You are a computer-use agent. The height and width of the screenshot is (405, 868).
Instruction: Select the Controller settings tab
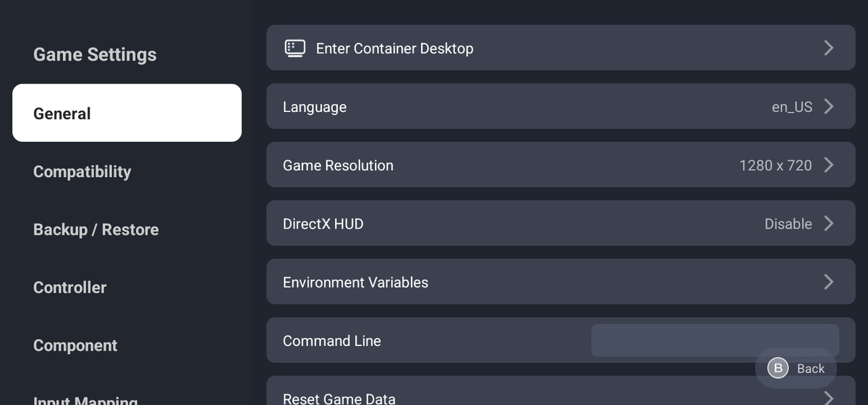click(x=70, y=288)
